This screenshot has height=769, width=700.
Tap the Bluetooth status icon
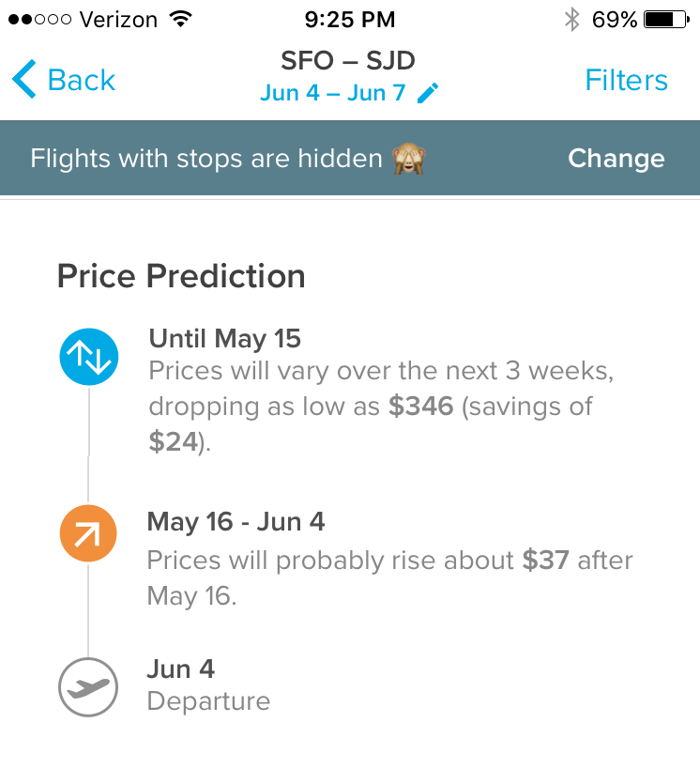(571, 19)
